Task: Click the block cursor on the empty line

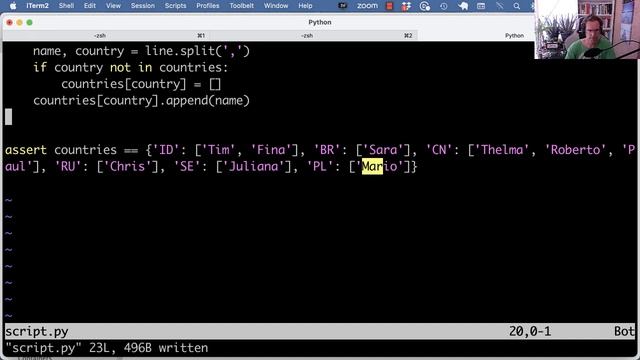Action: (9, 117)
